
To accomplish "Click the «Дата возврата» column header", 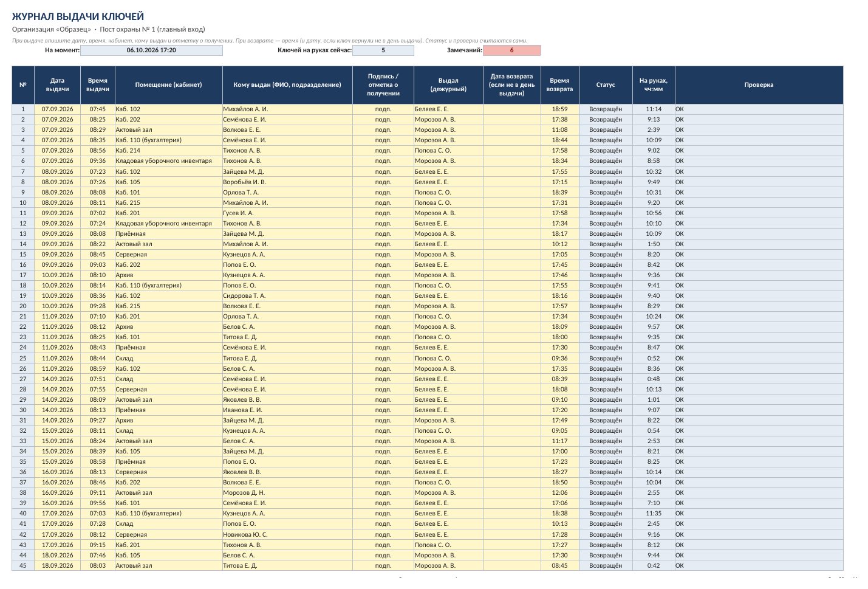I will [512, 85].
